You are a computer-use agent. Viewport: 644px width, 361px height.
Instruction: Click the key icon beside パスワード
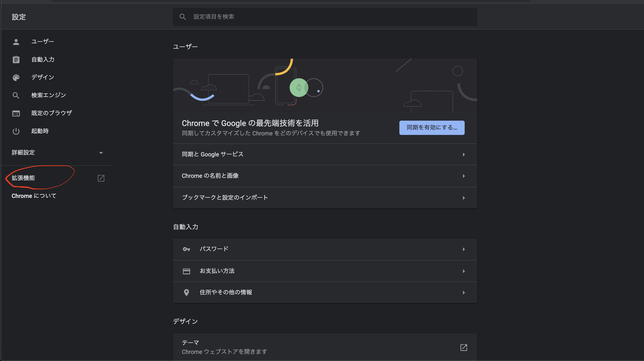point(186,249)
